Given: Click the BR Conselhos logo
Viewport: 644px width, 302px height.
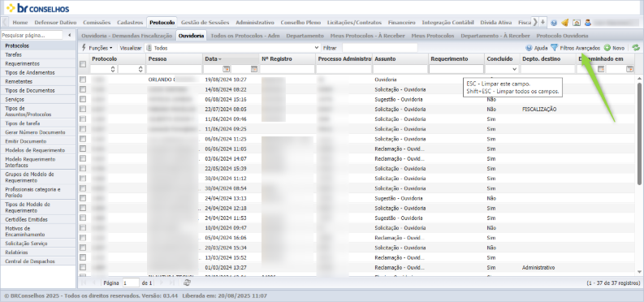Looking at the screenshot, I should (x=38, y=8).
